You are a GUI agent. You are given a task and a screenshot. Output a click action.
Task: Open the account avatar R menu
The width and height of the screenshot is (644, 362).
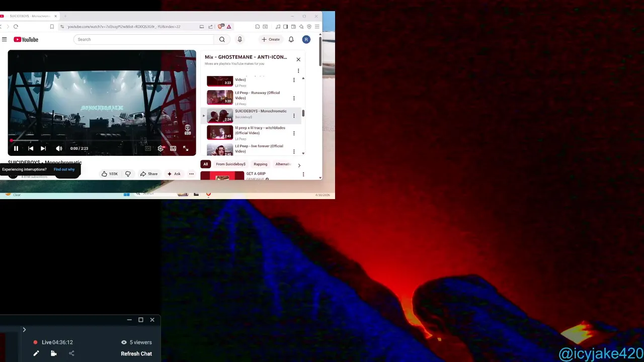(306, 39)
